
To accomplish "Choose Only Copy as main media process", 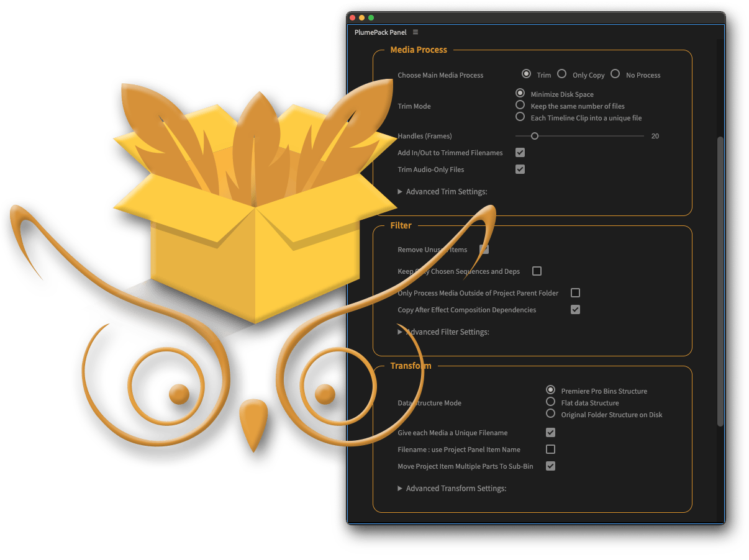I will tap(561, 74).
